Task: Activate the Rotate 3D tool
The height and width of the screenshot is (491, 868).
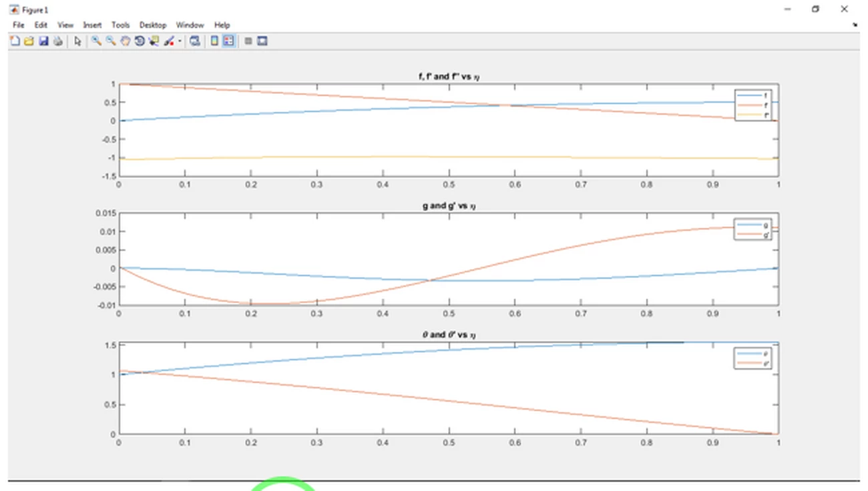Action: click(x=139, y=41)
